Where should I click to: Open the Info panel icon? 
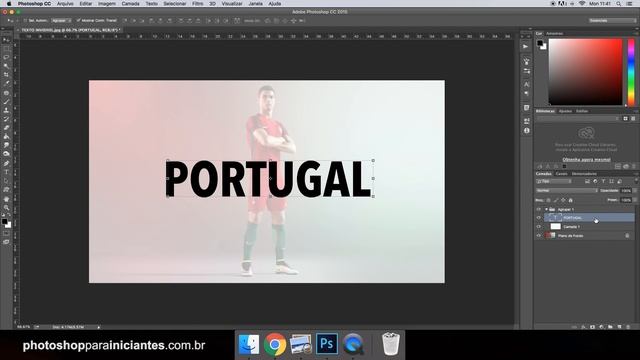526,131
